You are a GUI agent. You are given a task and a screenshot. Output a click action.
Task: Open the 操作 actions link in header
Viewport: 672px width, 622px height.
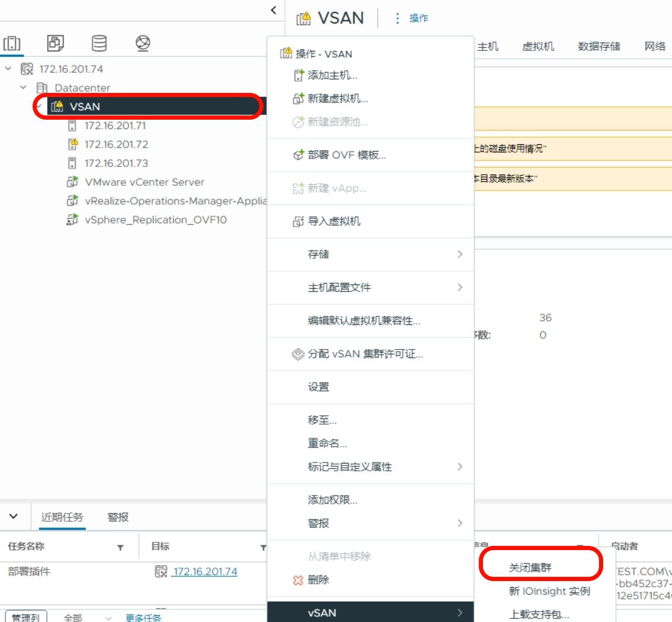click(x=419, y=18)
